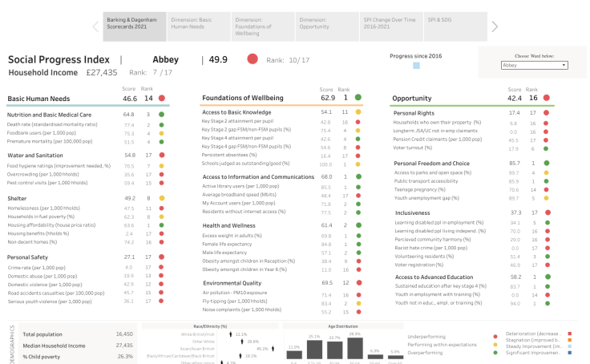Switch to Dimension: Basic Human Needs tab

point(199,26)
